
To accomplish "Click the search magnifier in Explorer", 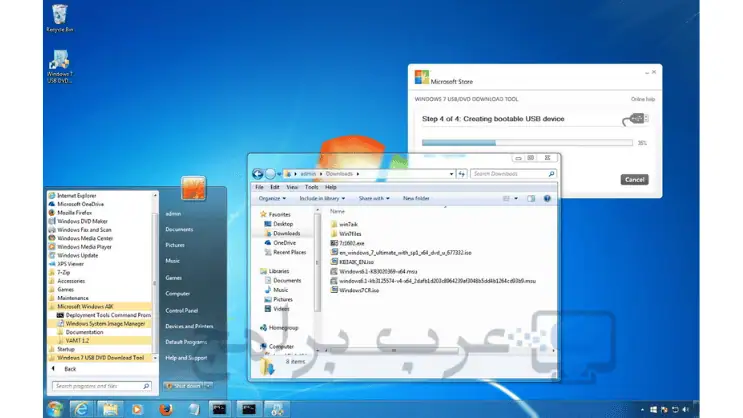I will pos(551,174).
